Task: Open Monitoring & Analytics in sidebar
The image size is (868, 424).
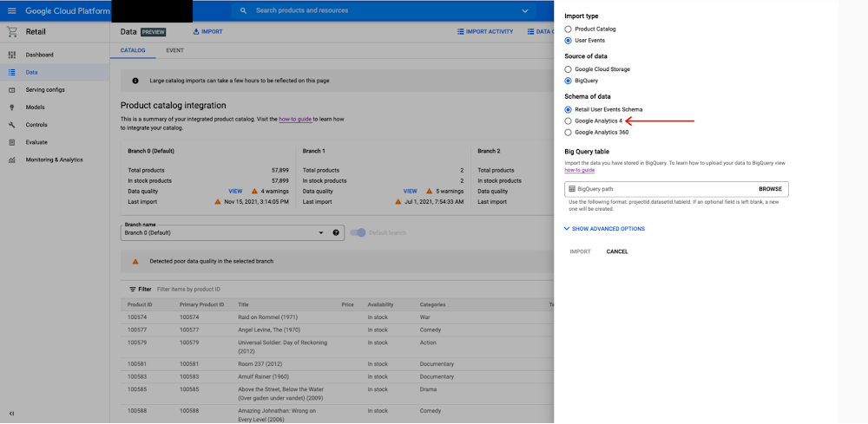Action: tap(55, 160)
